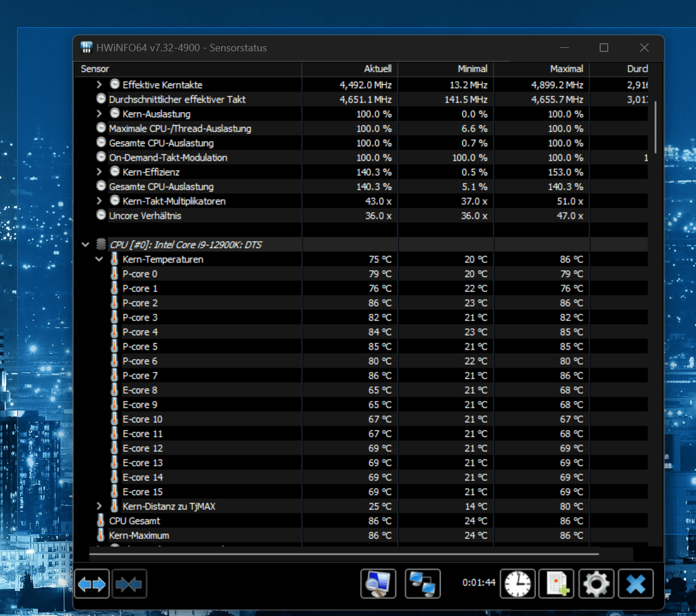
Task: Click the horizontal scrollbar at the bottom
Action: click(x=344, y=553)
